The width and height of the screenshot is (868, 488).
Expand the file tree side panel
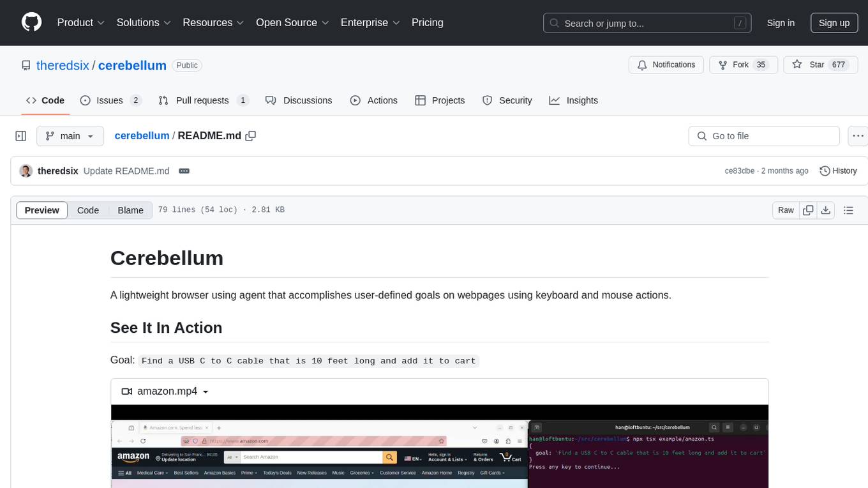[x=21, y=136]
